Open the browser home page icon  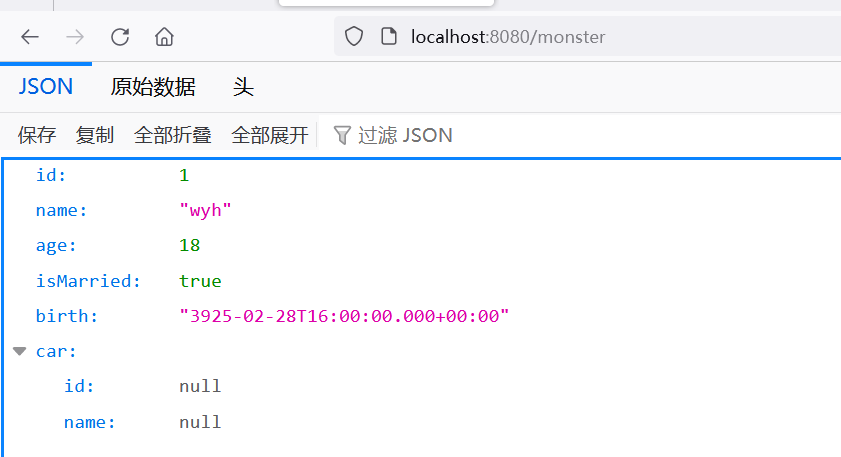pos(164,37)
